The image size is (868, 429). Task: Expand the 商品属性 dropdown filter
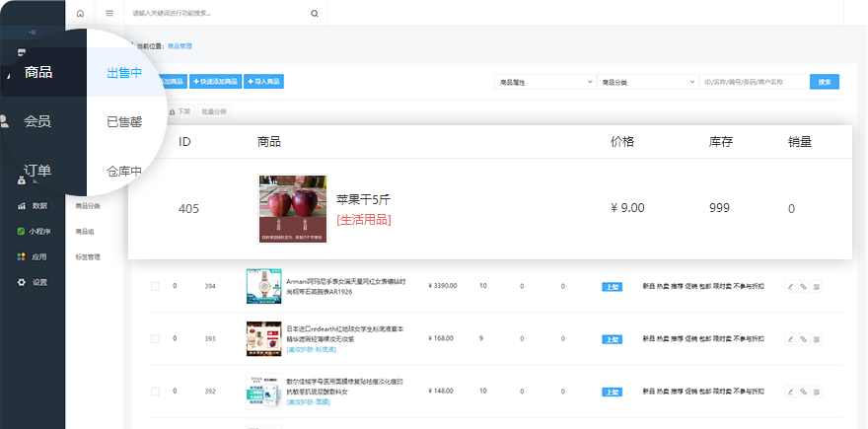[544, 82]
